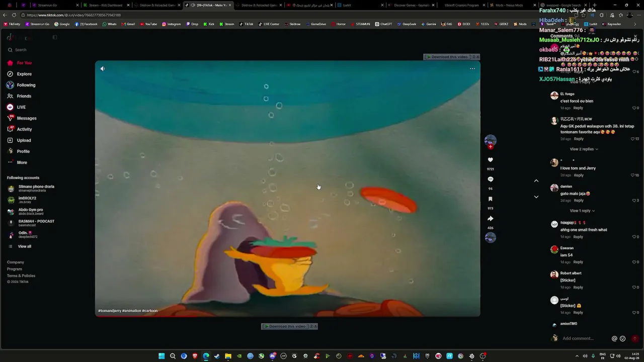
Task: Expand 'View 2 replies' under the comment
Action: point(584,149)
